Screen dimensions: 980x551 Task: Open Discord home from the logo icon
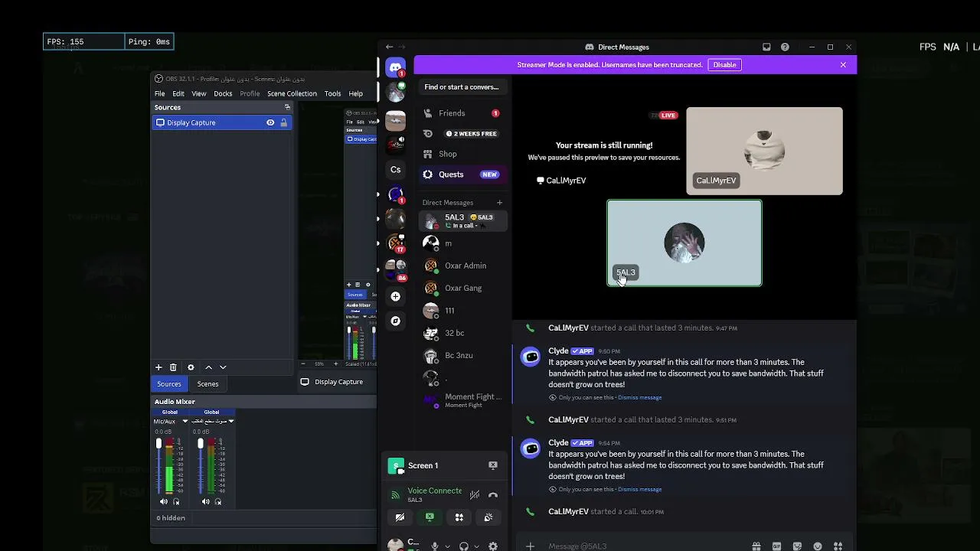396,68
